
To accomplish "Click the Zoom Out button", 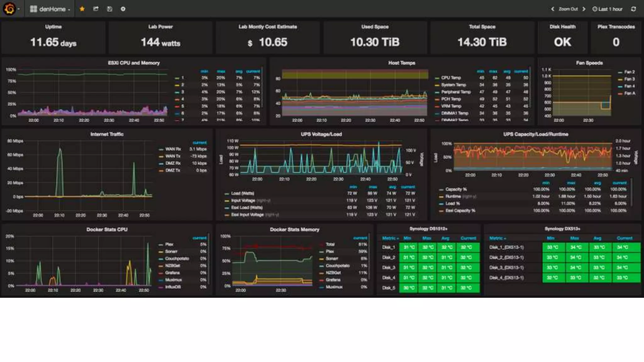I will click(568, 9).
